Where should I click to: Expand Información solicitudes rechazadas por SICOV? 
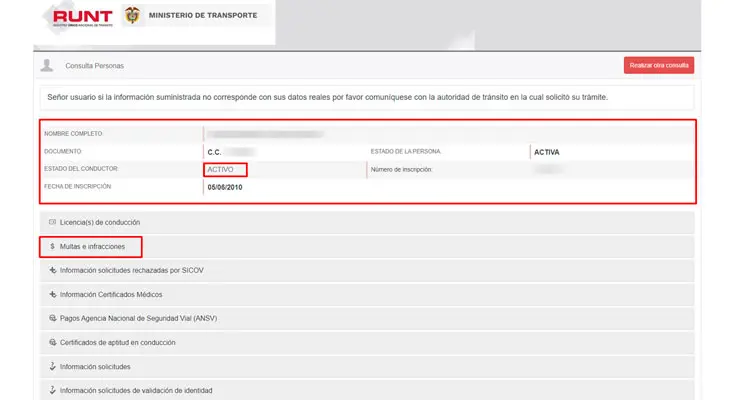367,270
